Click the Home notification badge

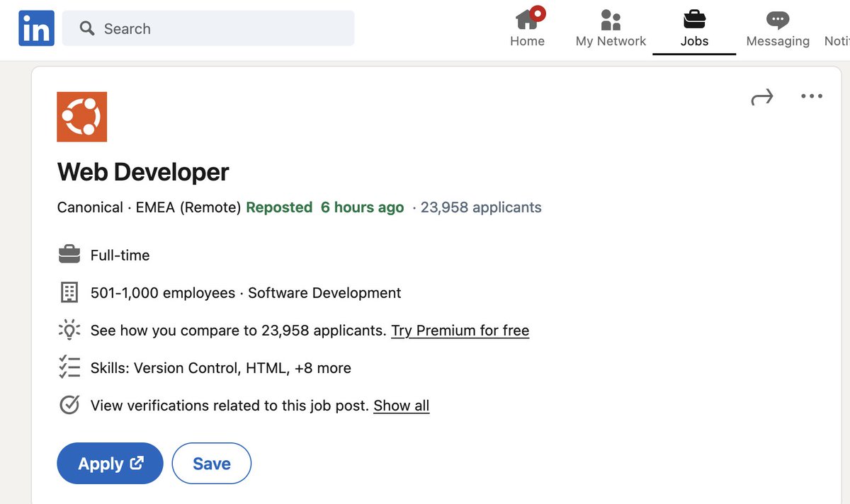tap(538, 13)
